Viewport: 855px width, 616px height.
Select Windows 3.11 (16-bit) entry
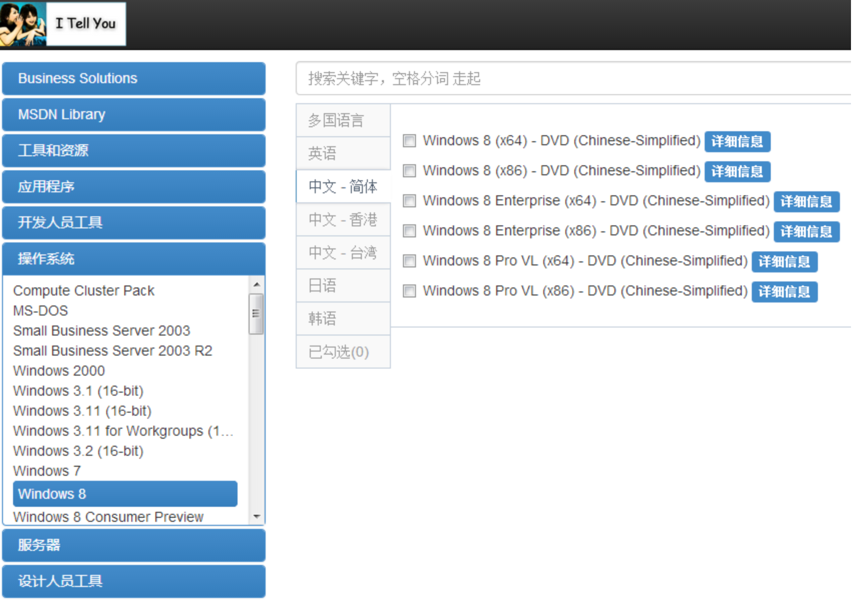(82, 411)
